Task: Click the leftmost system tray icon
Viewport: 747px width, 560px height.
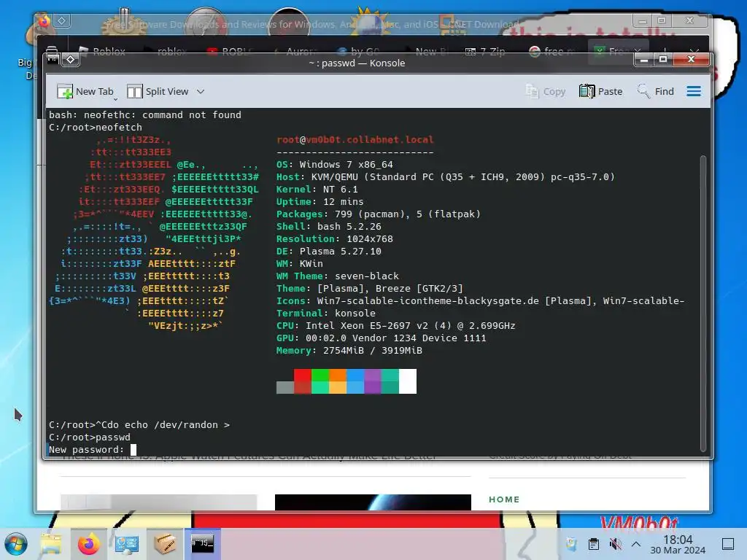Action: coord(571,544)
